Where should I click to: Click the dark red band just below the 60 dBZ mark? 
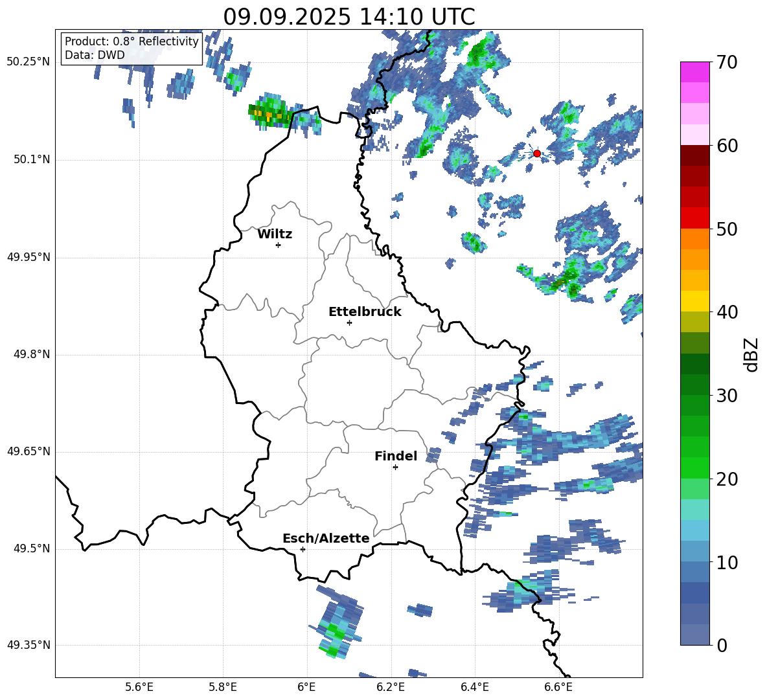[x=694, y=155]
